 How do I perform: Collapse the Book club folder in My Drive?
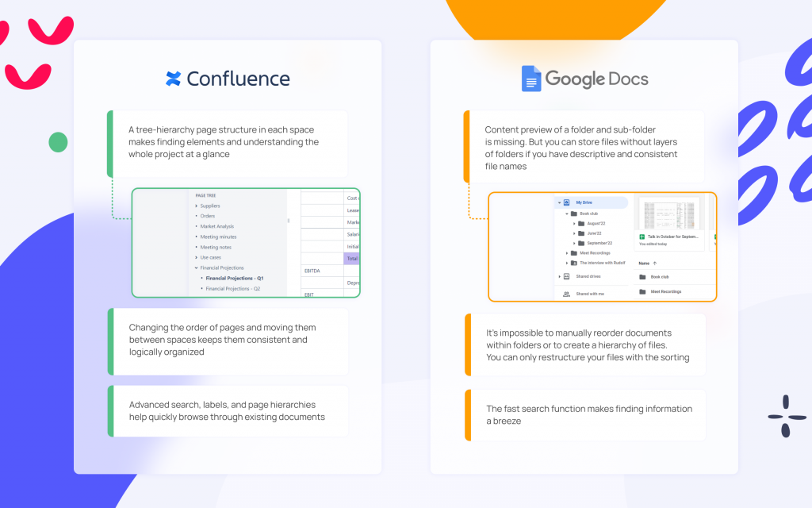[565, 214]
